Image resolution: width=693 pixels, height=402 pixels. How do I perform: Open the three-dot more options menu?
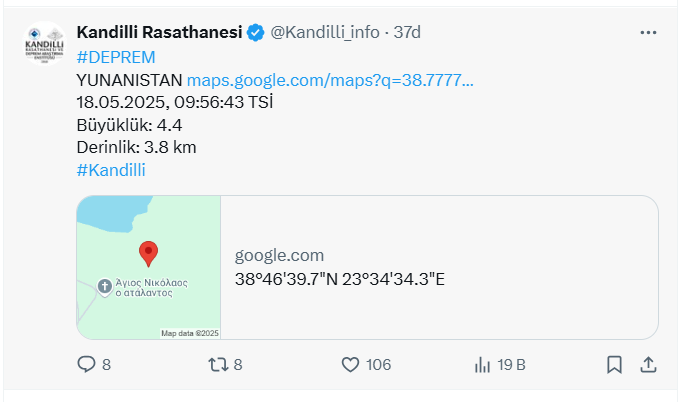coord(648,33)
